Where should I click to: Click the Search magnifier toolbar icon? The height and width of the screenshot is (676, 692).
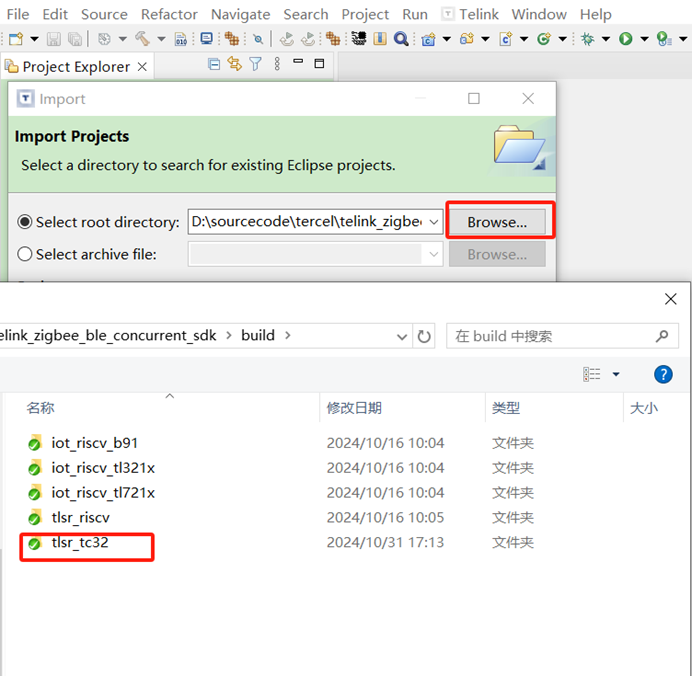pyautogui.click(x=400, y=39)
